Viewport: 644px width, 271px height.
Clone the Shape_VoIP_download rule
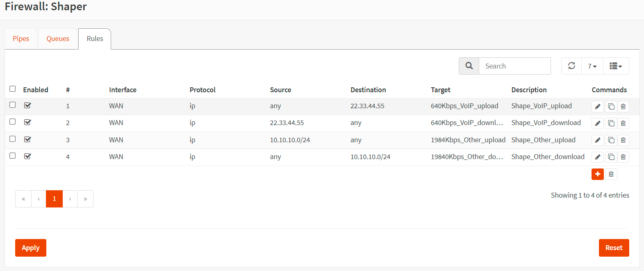611,123
